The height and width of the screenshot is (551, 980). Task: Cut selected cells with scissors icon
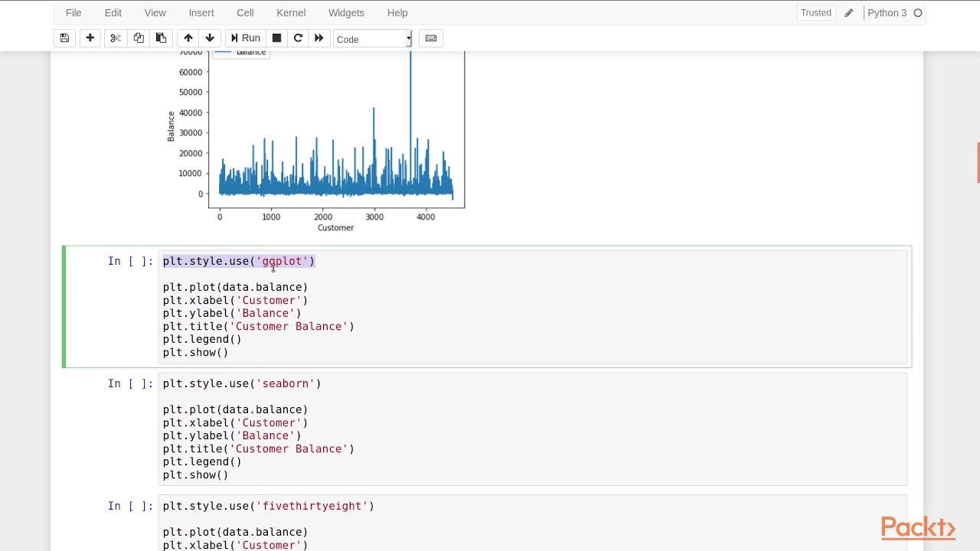pyautogui.click(x=116, y=38)
